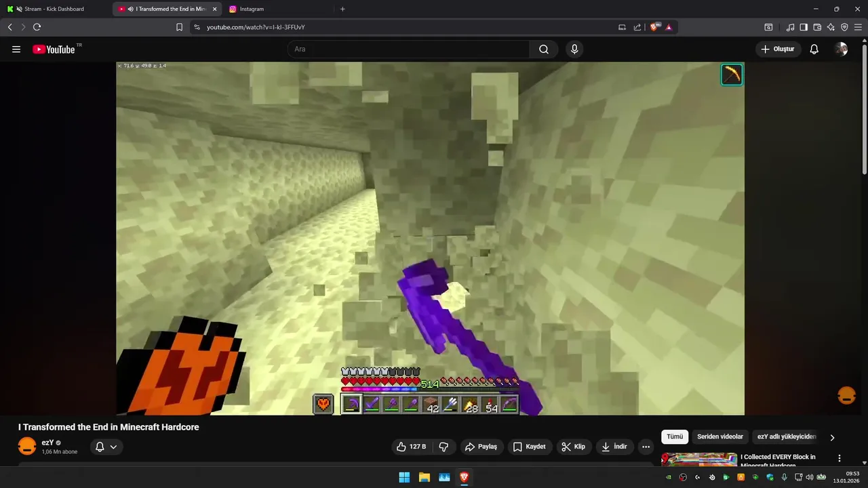The image size is (868, 488).
Task: Open the Photos app on taskbar
Action: click(x=444, y=477)
